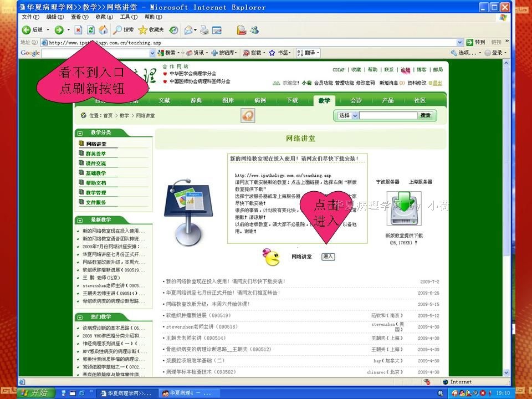The height and width of the screenshot is (399, 532).
Task: Open the 宁波服务器 download link
Action: point(387,182)
